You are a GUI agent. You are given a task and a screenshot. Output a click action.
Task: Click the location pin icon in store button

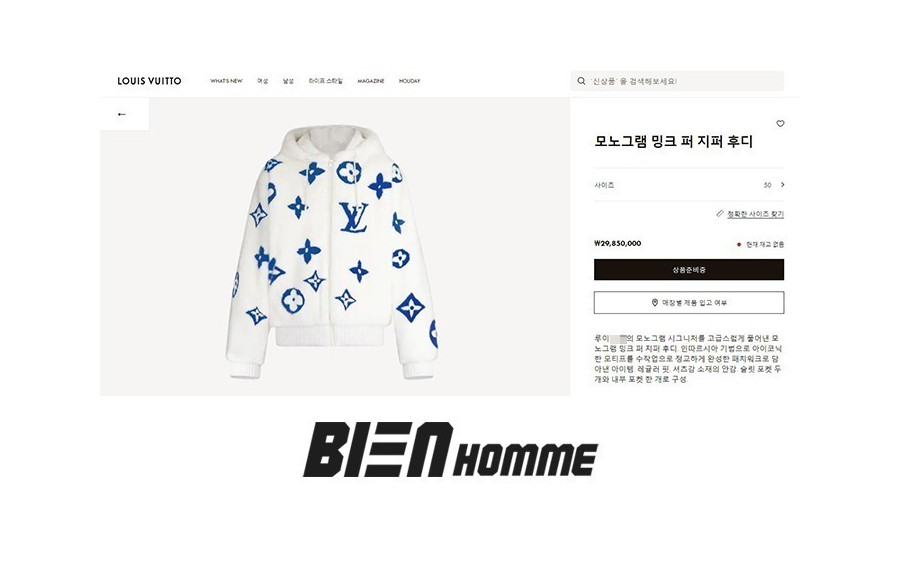654,302
